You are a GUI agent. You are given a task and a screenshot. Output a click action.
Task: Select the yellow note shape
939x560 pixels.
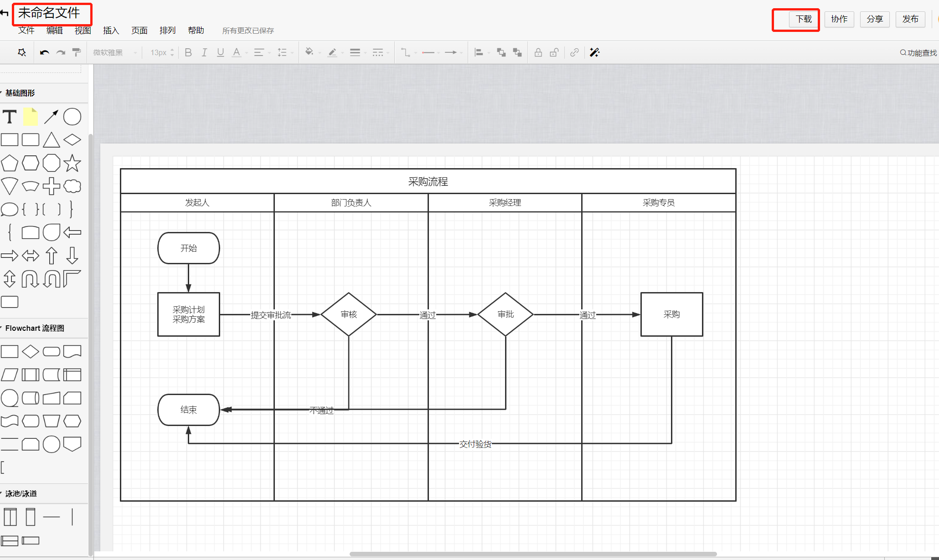tap(31, 117)
